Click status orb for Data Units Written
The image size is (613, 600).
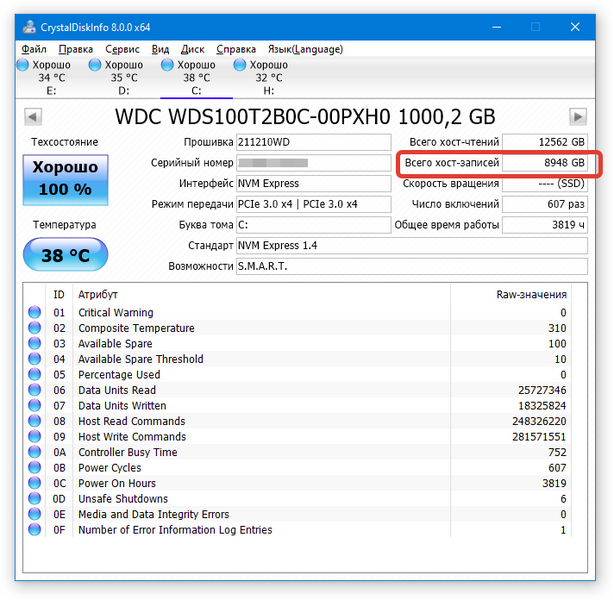tap(34, 405)
